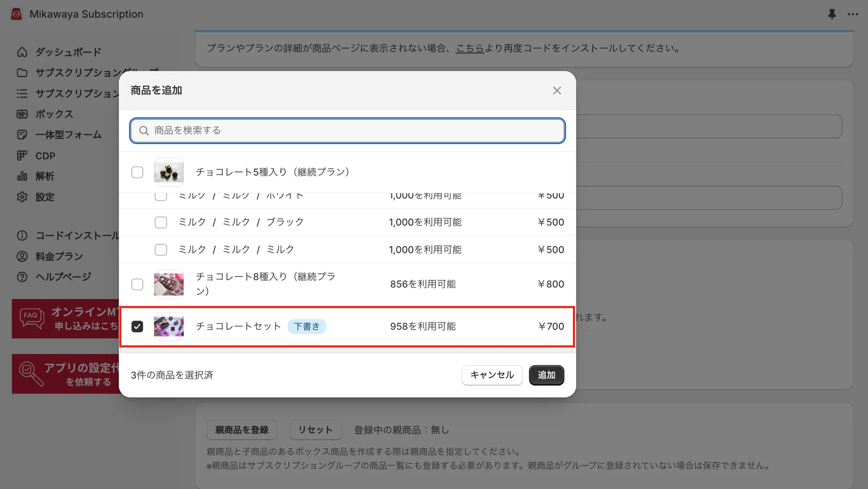Click the pin icon at top right
This screenshot has height=489, width=868.
[832, 14]
